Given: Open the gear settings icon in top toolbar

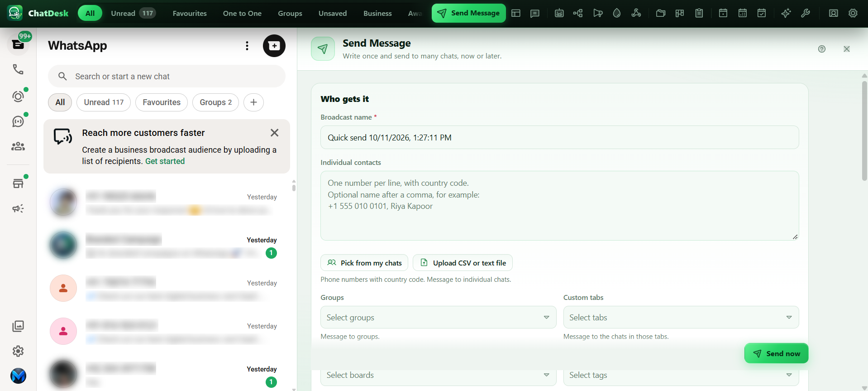Looking at the screenshot, I should click(853, 13).
